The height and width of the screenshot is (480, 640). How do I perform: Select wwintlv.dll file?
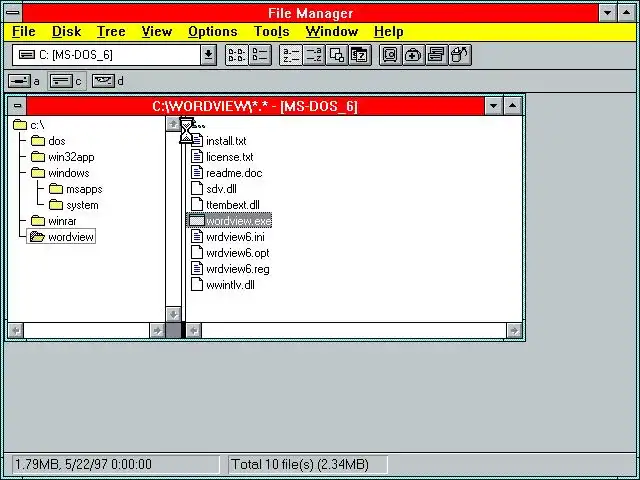click(x=223, y=285)
